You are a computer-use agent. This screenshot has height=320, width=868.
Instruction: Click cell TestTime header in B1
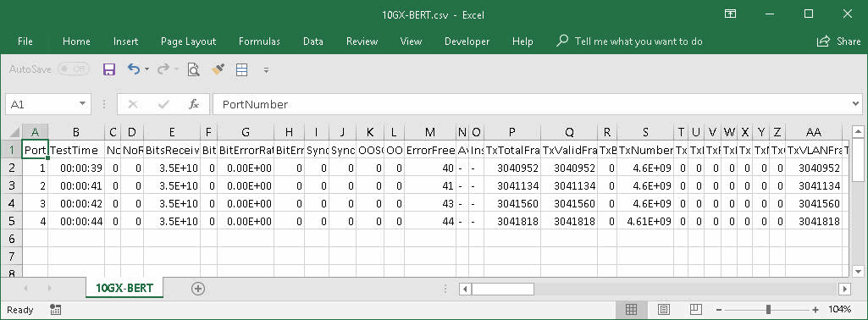(x=76, y=151)
